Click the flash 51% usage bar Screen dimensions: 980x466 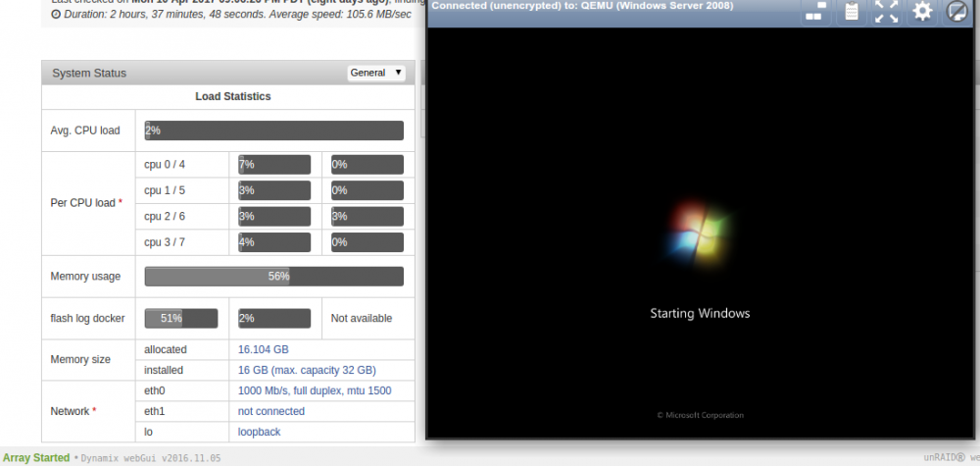point(181,318)
